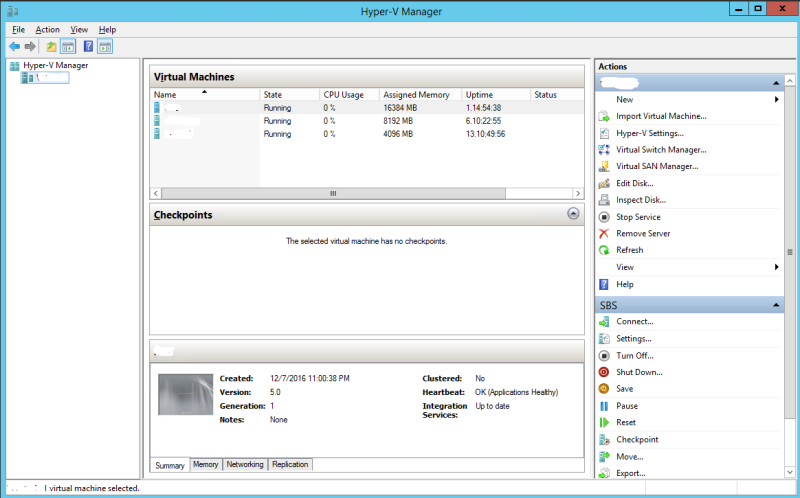Image resolution: width=800 pixels, height=498 pixels.
Task: Expand the View submenu in Actions
Action: tap(777, 267)
